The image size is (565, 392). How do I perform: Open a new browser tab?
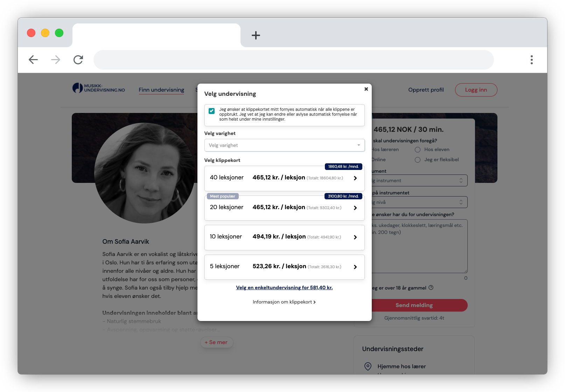[256, 35]
